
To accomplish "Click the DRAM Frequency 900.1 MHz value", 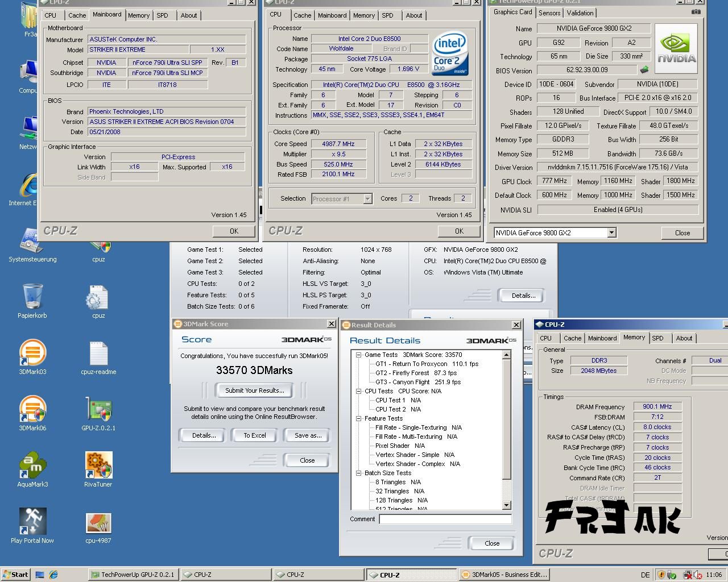I will point(657,406).
